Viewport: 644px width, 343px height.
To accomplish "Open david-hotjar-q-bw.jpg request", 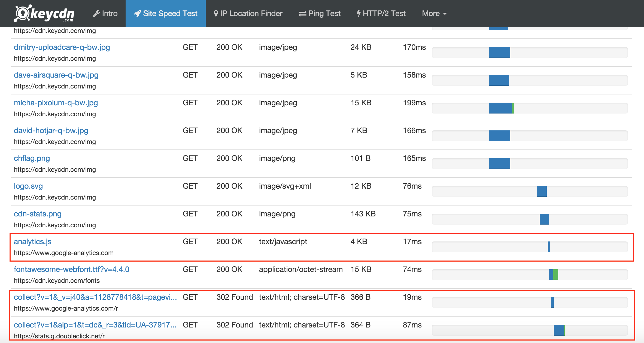I will 51,131.
